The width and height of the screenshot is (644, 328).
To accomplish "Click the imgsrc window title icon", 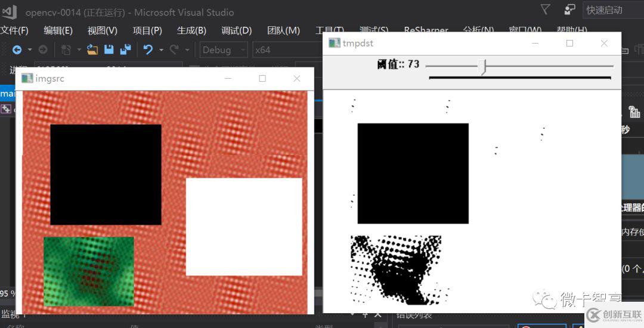I will point(27,78).
